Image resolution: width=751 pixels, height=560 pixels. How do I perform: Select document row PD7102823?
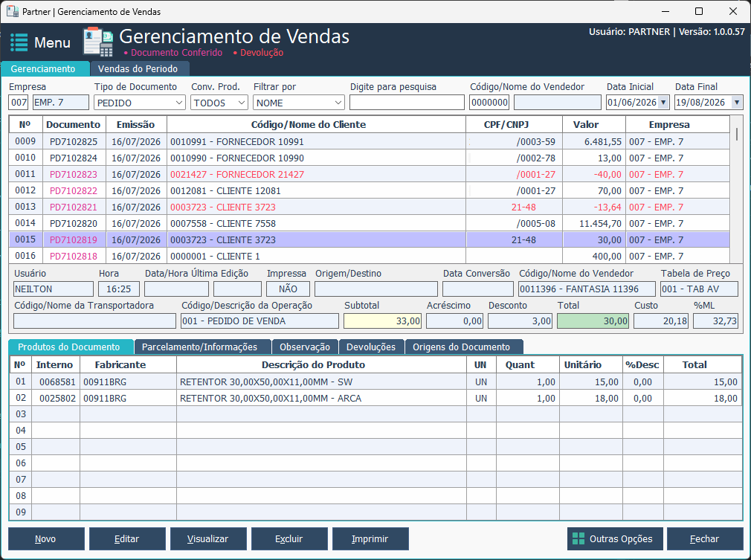369,174
